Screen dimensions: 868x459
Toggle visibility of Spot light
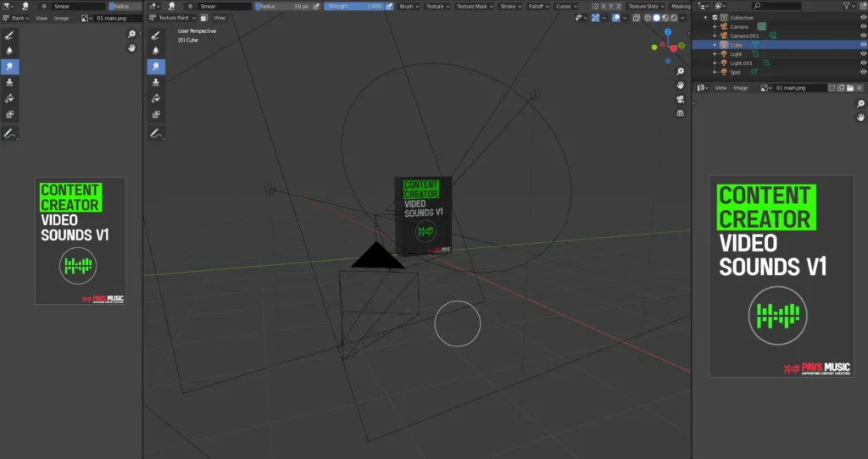coord(863,72)
